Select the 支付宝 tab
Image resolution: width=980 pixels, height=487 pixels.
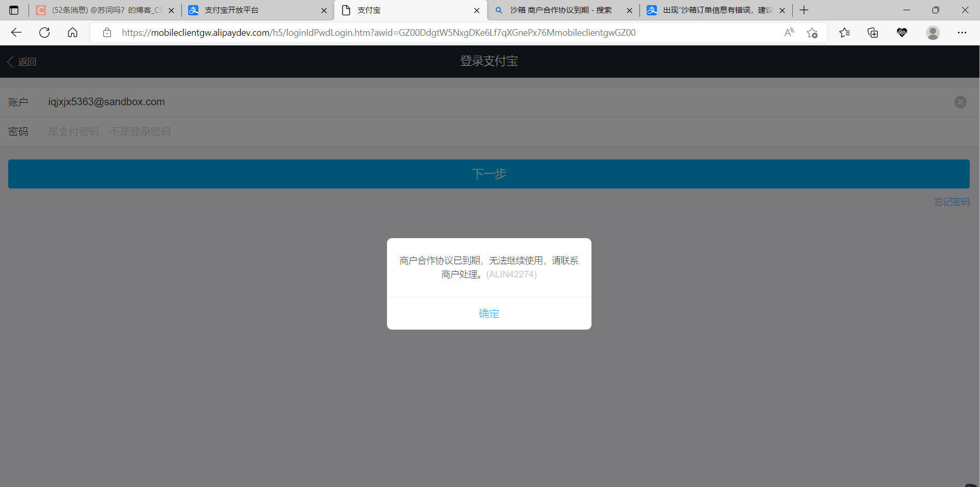411,10
